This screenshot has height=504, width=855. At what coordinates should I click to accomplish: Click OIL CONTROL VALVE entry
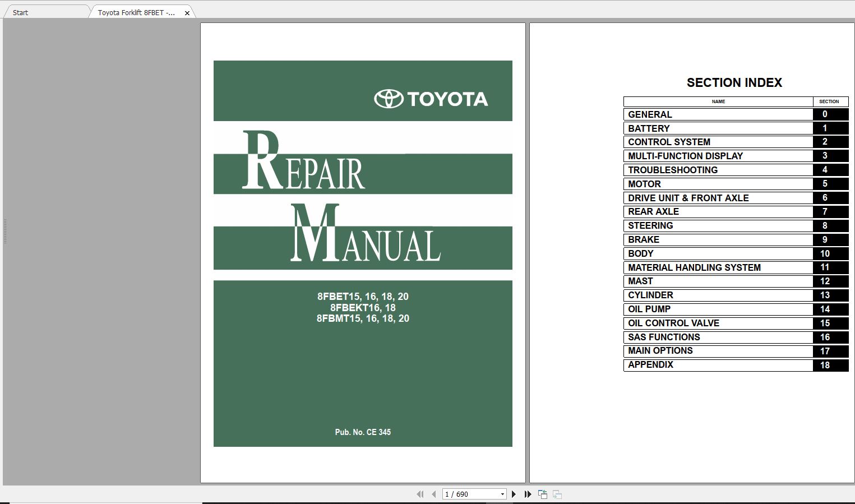718,323
